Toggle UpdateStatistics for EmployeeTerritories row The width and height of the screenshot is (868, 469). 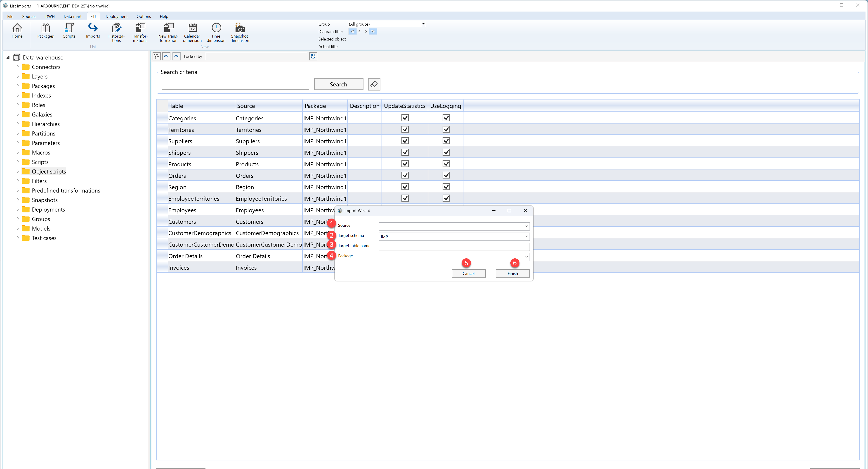click(405, 198)
